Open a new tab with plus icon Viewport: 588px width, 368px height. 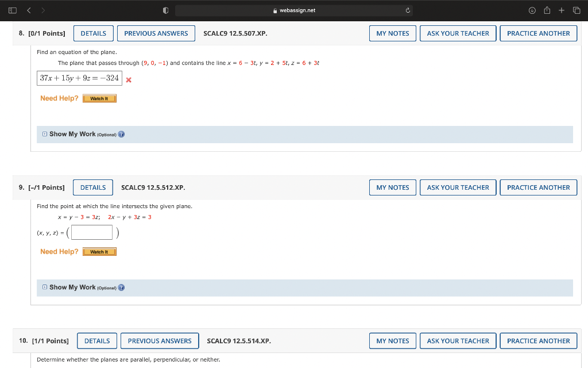(562, 10)
